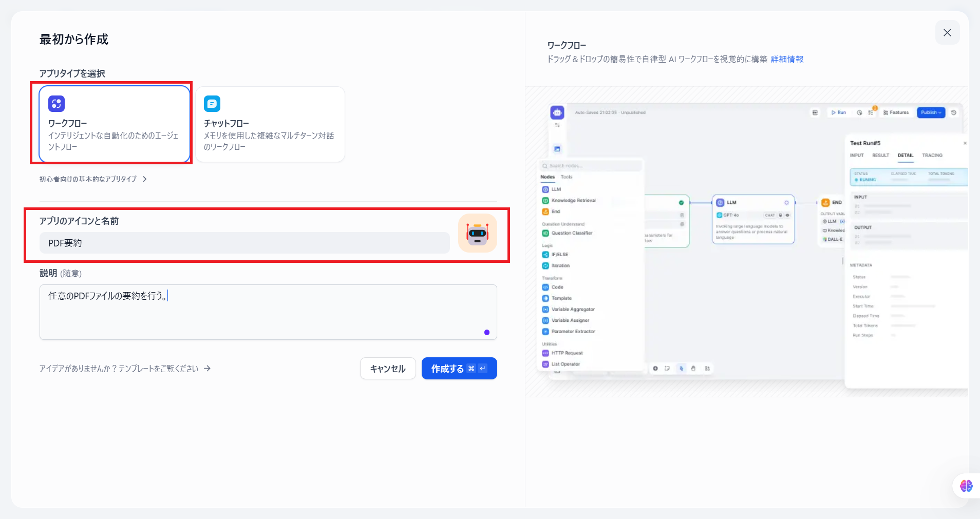Expand 初心者向けの基本的なアプリタイプ
The image size is (980, 519).
93,179
